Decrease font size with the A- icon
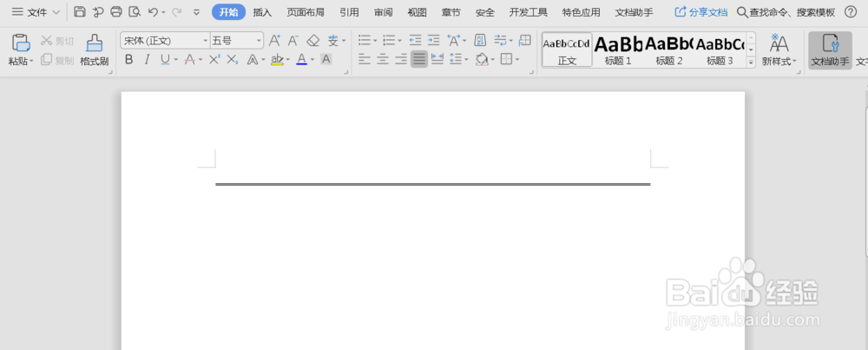This screenshot has width=868, height=350. point(293,41)
